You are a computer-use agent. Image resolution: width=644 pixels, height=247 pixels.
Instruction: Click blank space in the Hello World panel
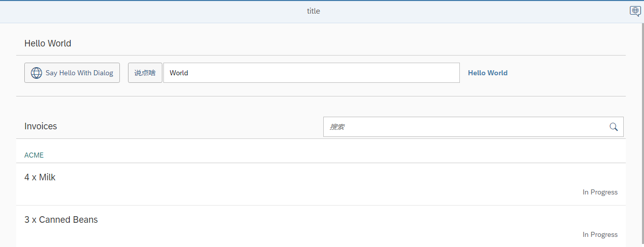pos(567,73)
